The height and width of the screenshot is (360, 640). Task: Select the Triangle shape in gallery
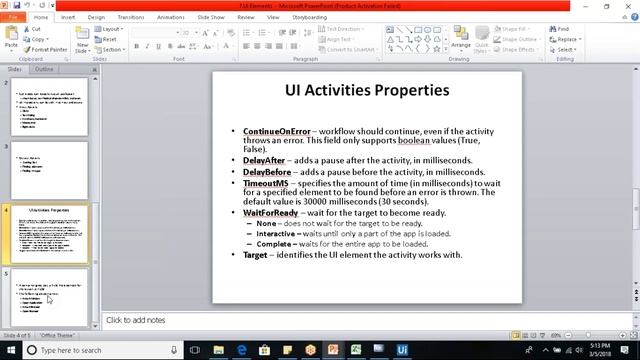(x=390, y=40)
